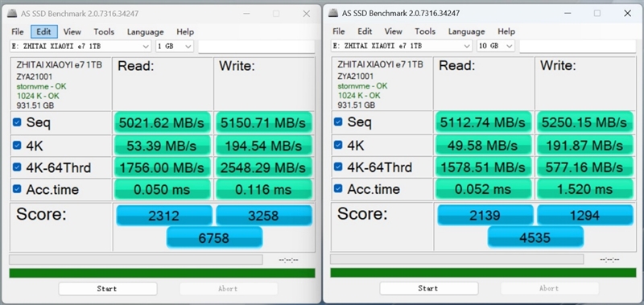Open Language menu in right window
The image size is (644, 305).
(x=467, y=31)
